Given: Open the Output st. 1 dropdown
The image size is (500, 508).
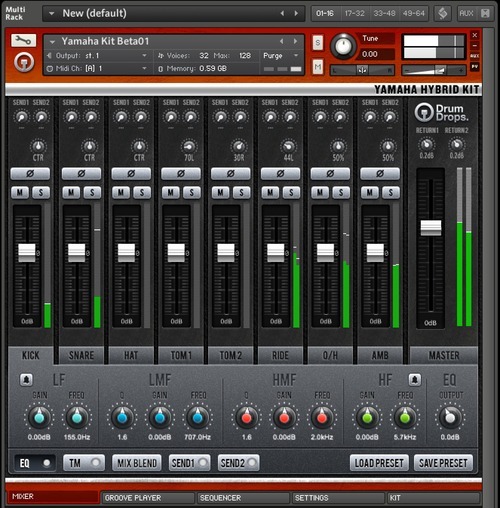Looking at the screenshot, I should (x=144, y=55).
